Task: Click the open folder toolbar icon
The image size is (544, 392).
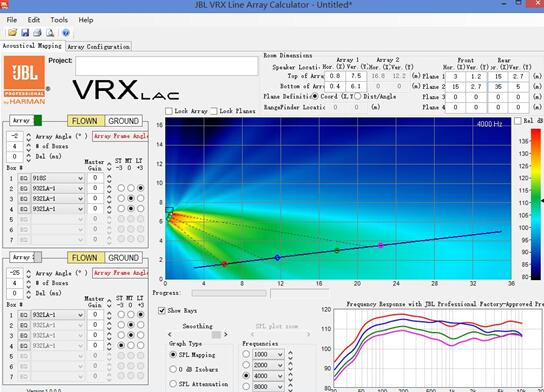Action: click(12, 33)
